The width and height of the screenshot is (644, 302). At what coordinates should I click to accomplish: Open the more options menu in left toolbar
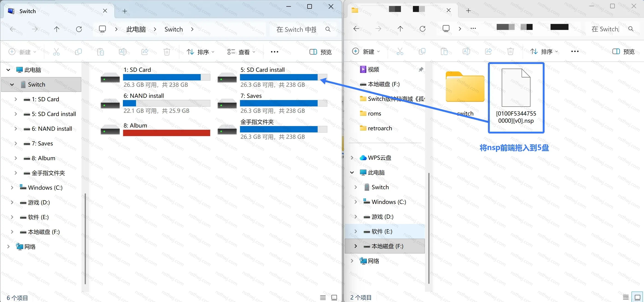click(x=275, y=52)
